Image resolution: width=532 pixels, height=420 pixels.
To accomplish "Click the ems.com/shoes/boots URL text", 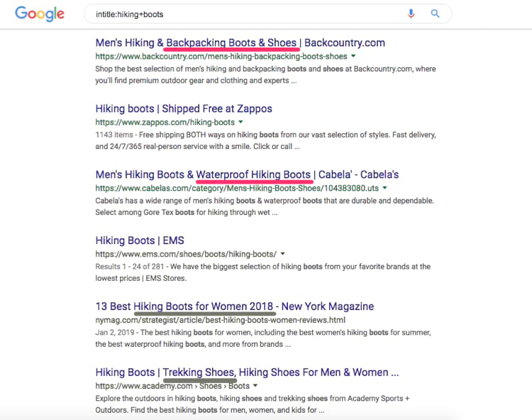I will click(x=186, y=254).
